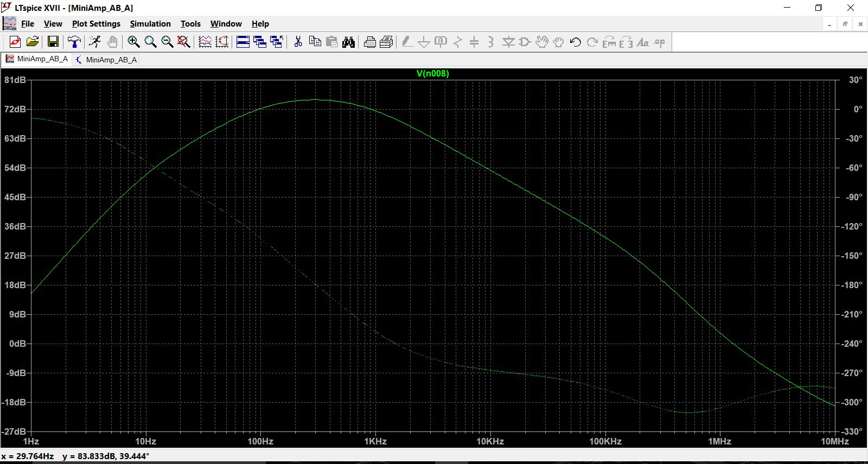Image resolution: width=868 pixels, height=464 pixels.
Task: Click the 0dB magnitude axis label
Action: (x=17, y=344)
